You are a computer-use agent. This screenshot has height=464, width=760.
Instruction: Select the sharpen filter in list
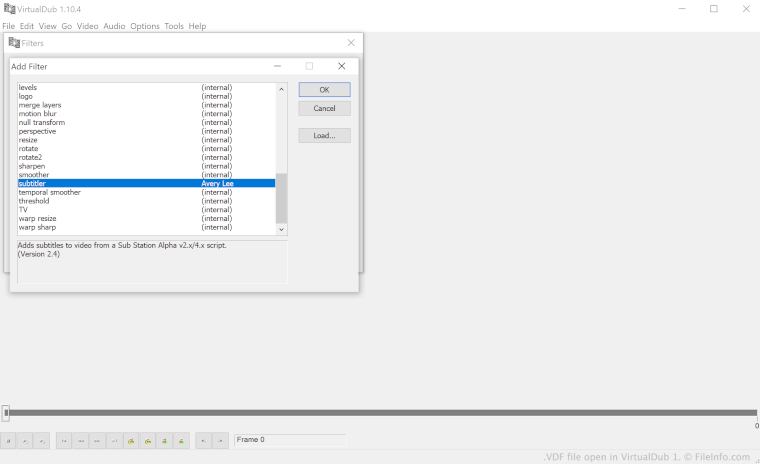click(32, 166)
